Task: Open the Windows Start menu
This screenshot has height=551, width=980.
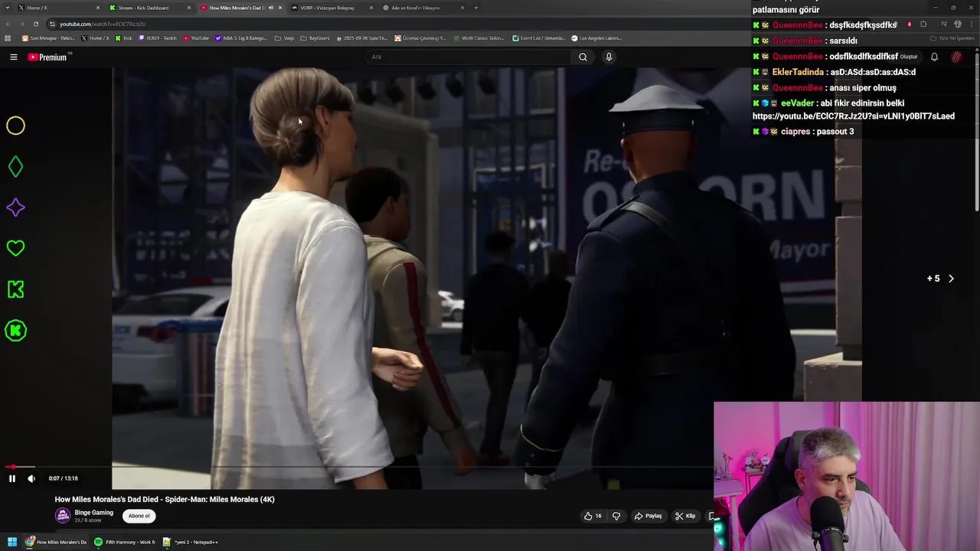Action: (12, 542)
